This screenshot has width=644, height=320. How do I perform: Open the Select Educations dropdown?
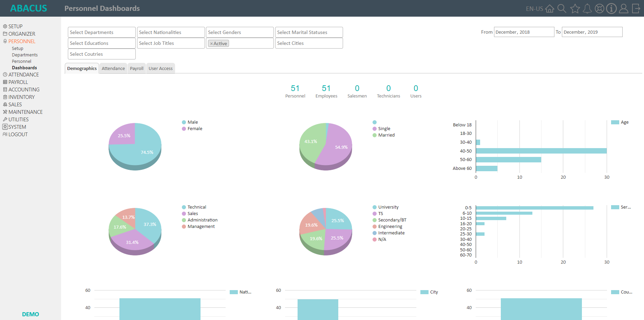[102, 43]
